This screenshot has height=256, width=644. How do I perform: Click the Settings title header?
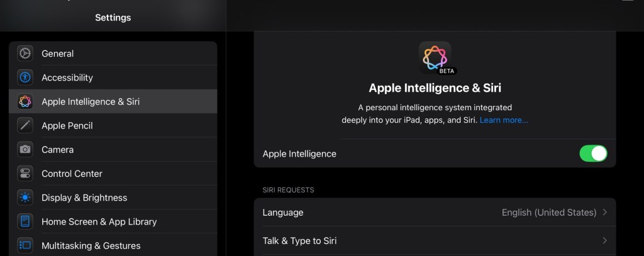(x=113, y=18)
